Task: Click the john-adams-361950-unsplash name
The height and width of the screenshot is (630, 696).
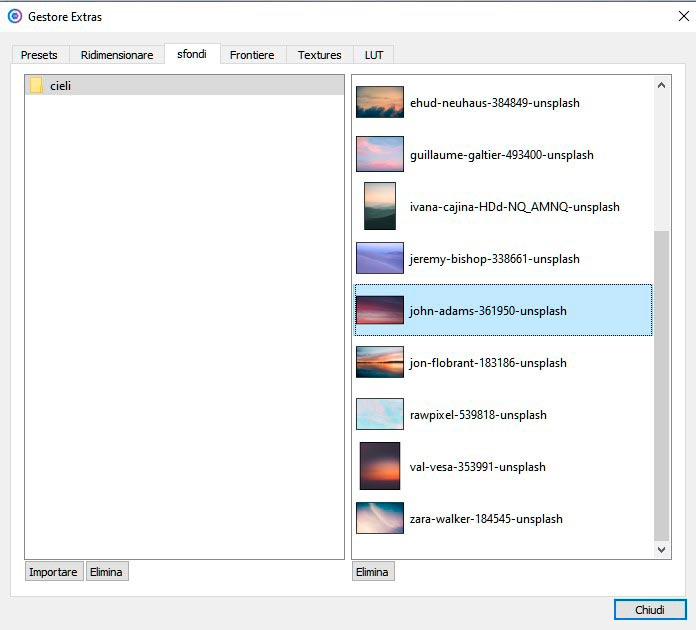Action: tap(488, 311)
